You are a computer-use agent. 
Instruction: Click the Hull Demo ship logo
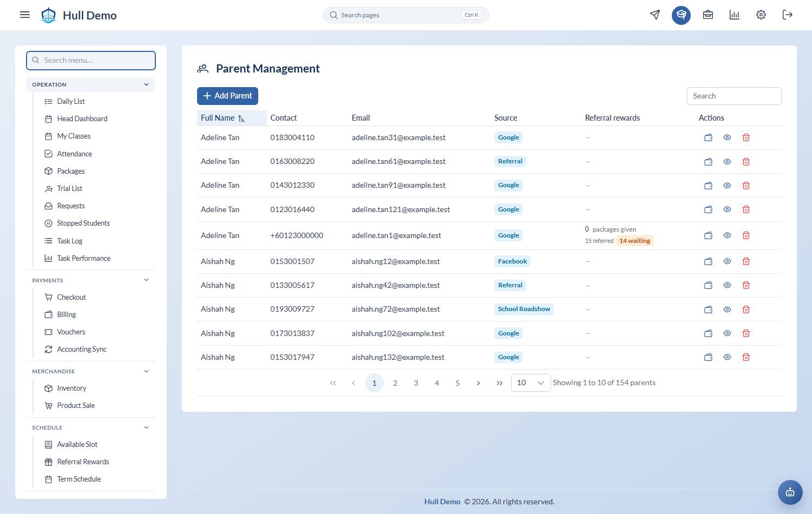click(x=49, y=15)
